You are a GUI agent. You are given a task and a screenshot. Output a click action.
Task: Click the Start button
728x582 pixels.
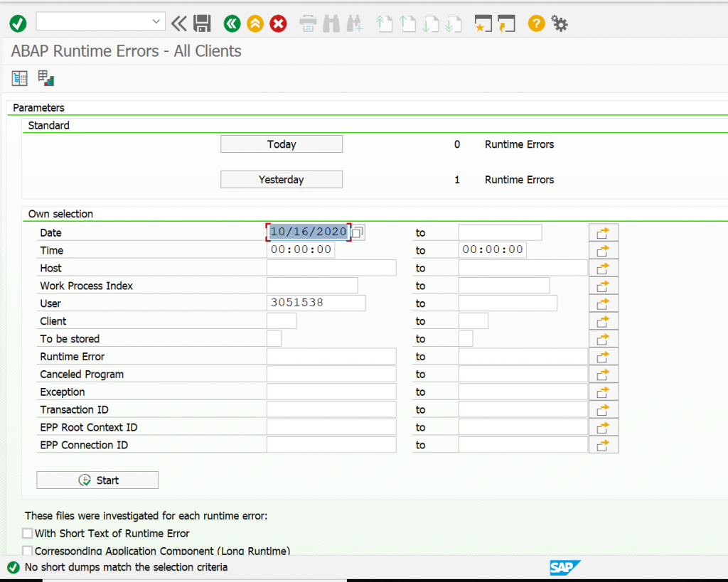97,480
